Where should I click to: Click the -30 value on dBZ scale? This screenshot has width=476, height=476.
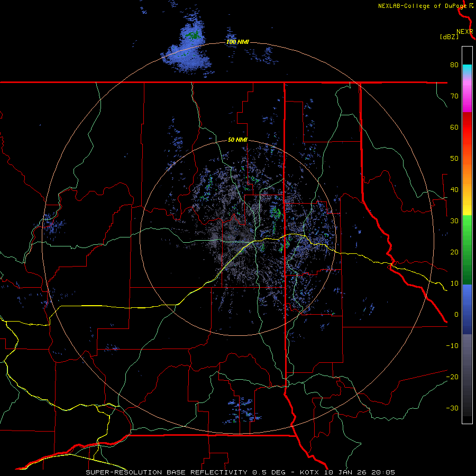pos(452,408)
